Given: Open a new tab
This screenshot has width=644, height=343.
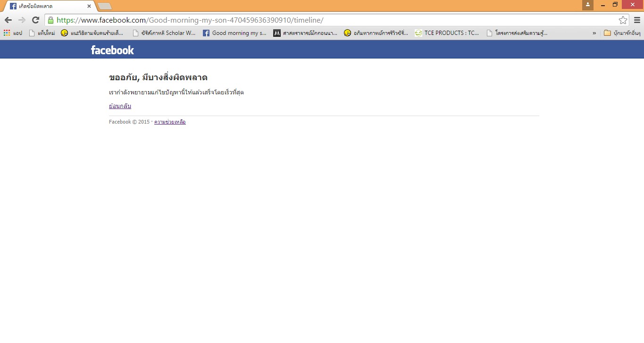Looking at the screenshot, I should tap(105, 6).
